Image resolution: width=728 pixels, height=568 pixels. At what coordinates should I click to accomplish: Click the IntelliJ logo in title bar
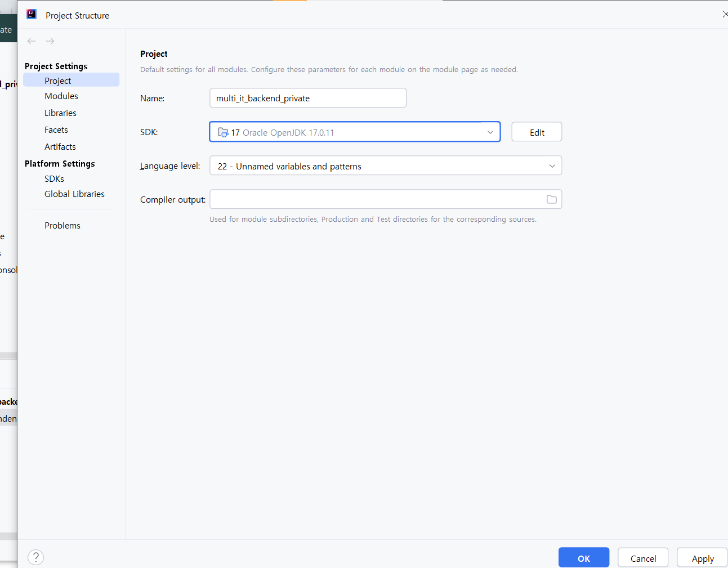point(32,15)
